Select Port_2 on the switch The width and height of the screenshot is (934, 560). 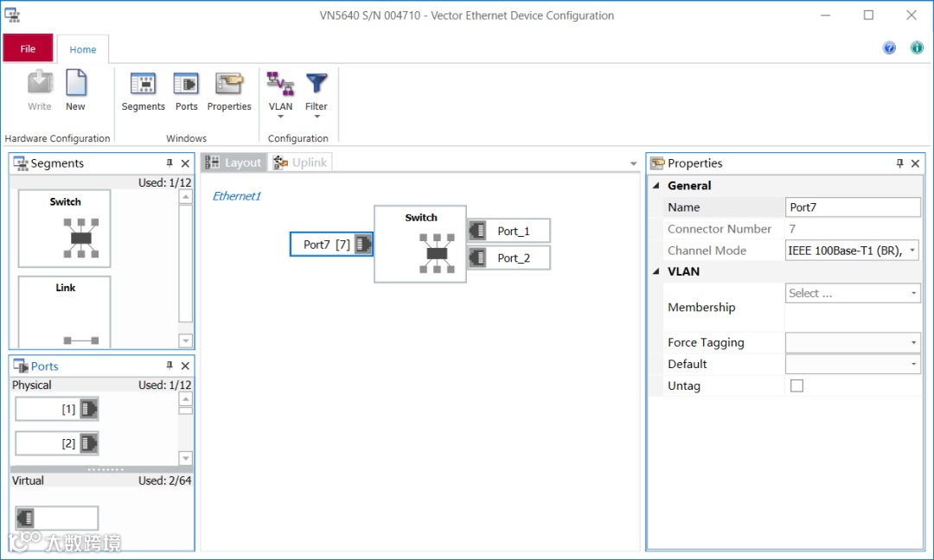pyautogui.click(x=509, y=258)
